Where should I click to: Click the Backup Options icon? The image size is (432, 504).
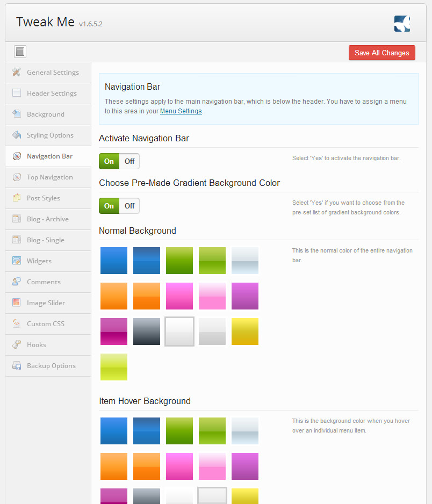[17, 366]
